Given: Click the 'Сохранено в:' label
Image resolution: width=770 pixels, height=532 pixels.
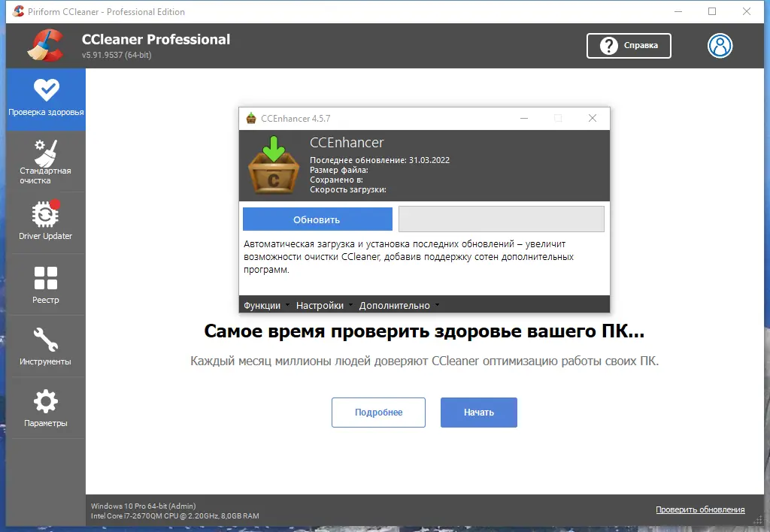Looking at the screenshot, I should 336,180.
